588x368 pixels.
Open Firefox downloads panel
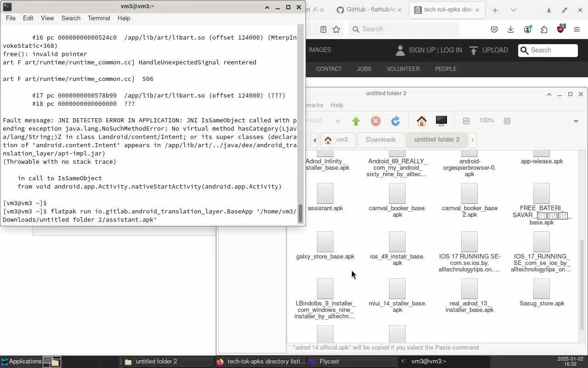[x=510, y=29]
